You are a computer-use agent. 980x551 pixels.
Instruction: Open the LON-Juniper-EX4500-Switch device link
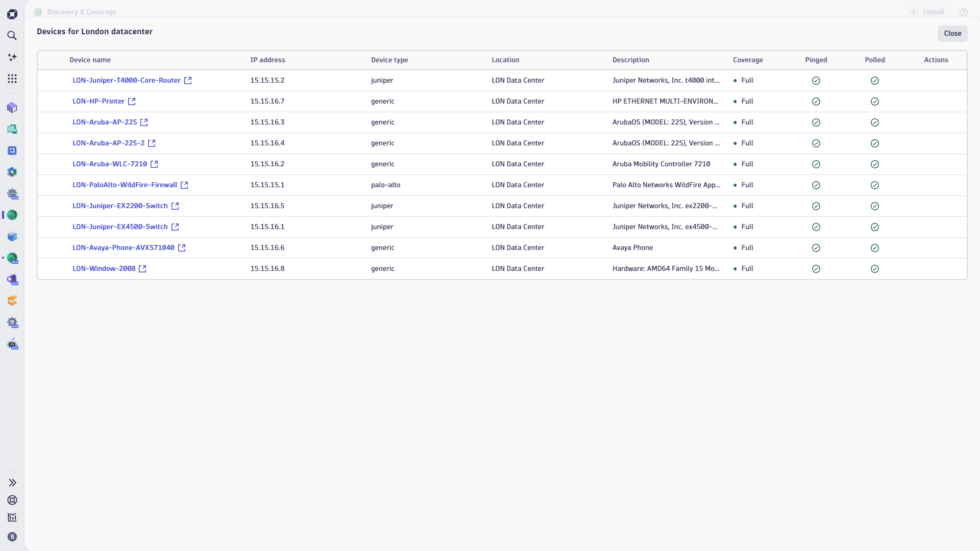(120, 227)
